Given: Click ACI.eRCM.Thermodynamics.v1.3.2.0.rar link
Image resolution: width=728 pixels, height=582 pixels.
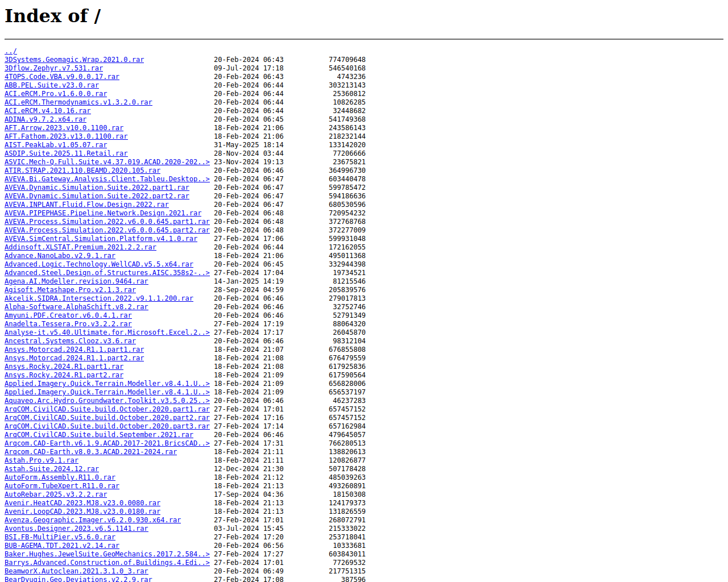Looking at the screenshot, I should pyautogui.click(x=78, y=102).
